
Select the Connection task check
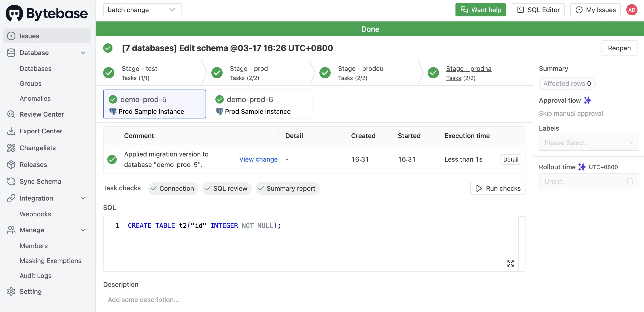pyautogui.click(x=173, y=188)
